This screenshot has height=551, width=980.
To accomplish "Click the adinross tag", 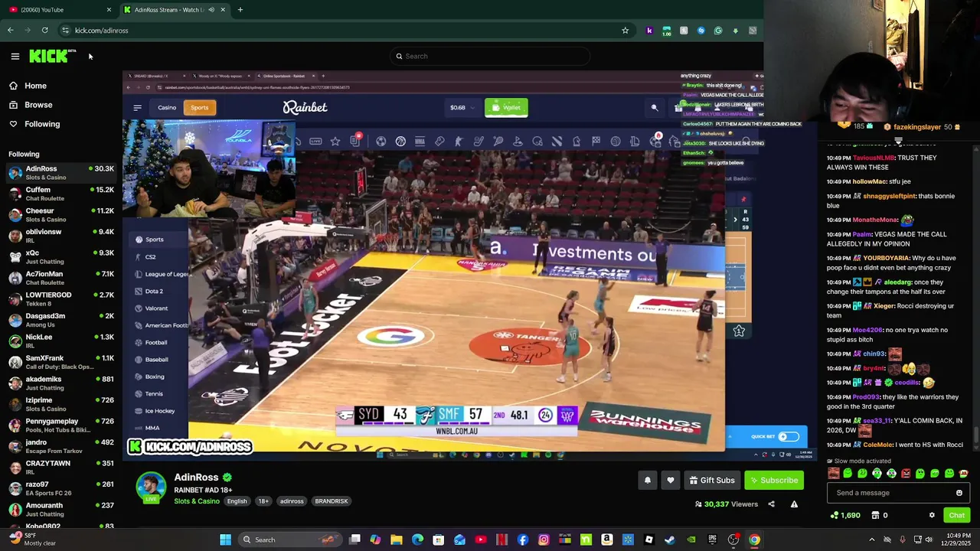I will 292,501.
